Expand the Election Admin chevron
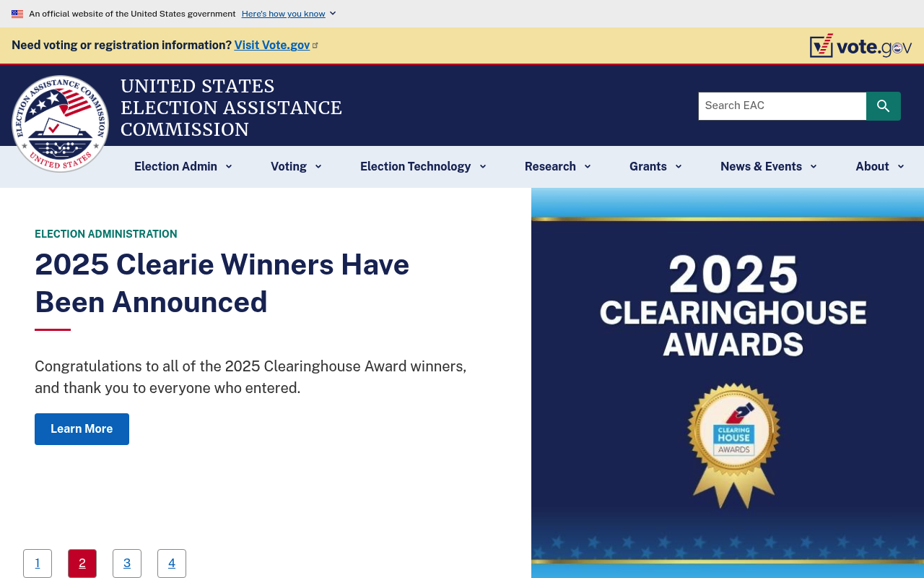The image size is (924, 578). 229,167
